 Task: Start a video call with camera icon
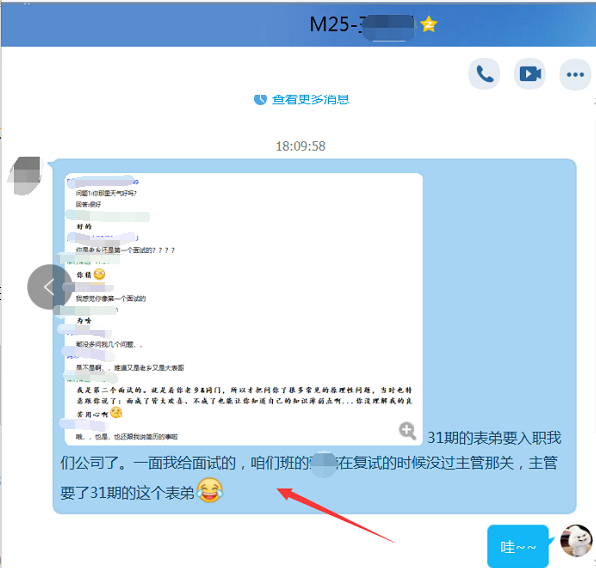[530, 74]
